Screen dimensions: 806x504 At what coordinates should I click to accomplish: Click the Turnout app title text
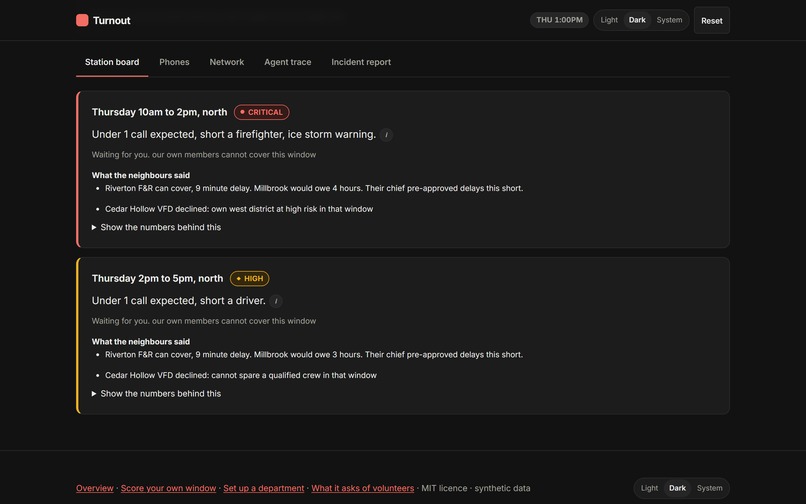click(112, 21)
